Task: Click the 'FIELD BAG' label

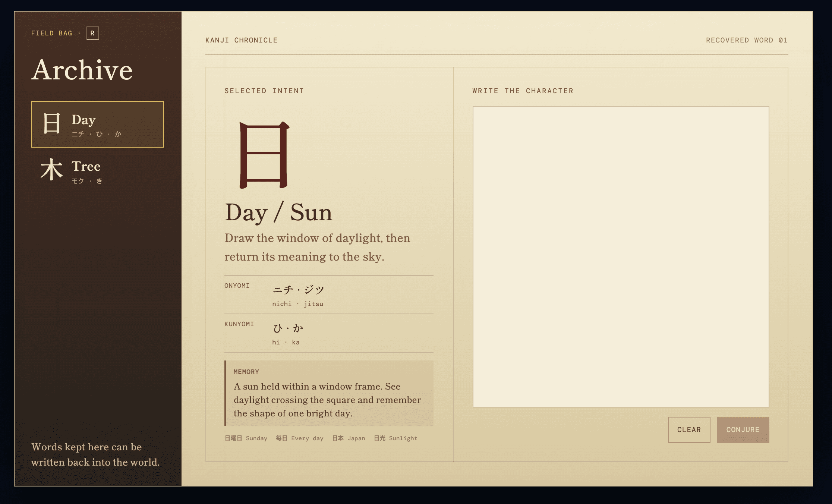Action: coord(52,33)
